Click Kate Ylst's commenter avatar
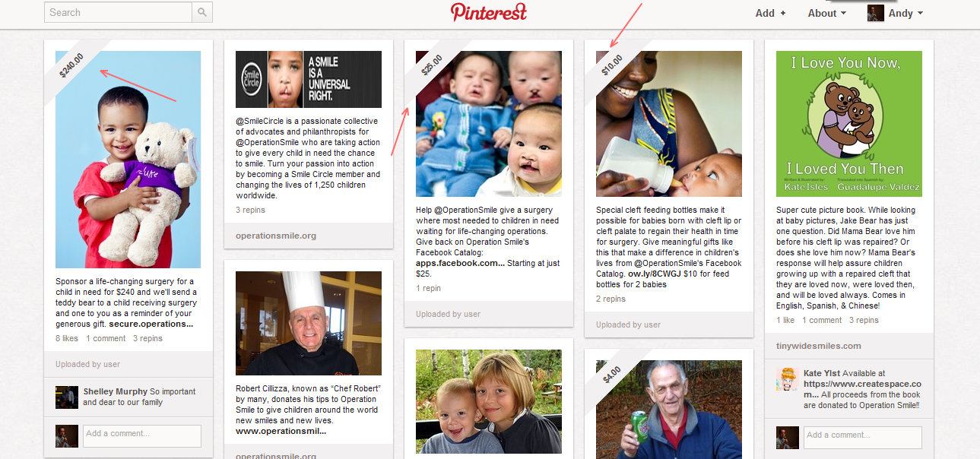 (788, 378)
